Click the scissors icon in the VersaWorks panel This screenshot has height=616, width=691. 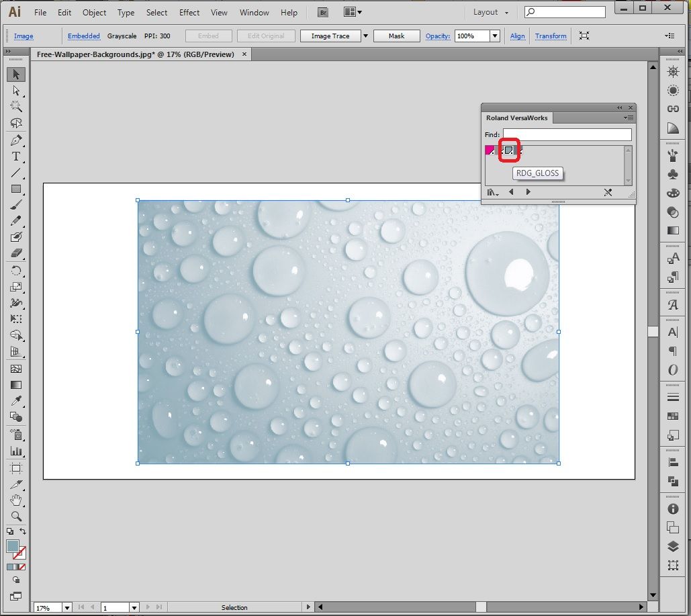point(608,192)
